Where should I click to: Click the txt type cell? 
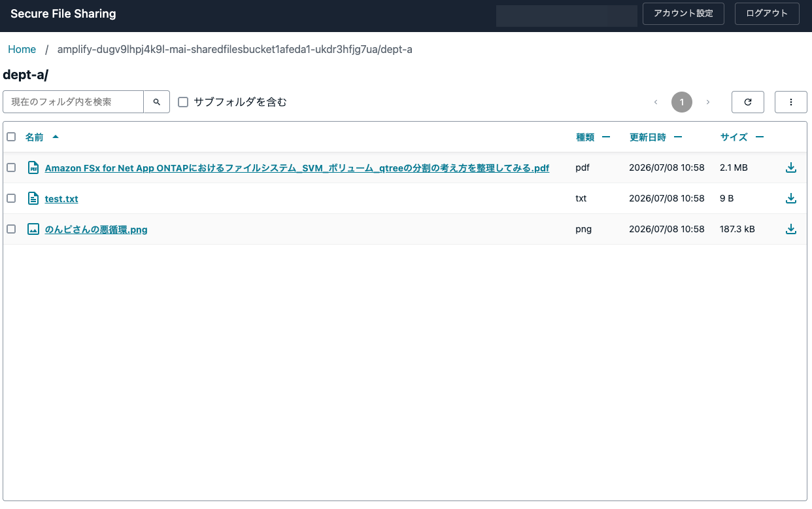tap(581, 198)
